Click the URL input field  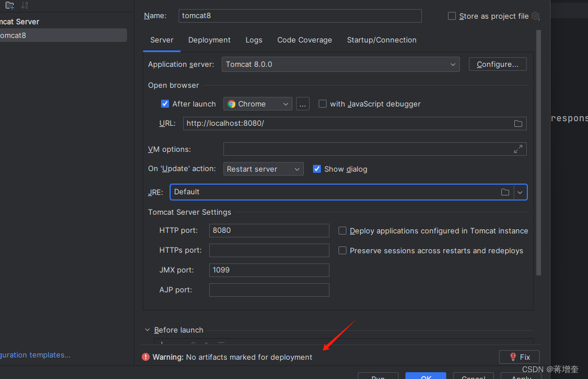(x=355, y=124)
